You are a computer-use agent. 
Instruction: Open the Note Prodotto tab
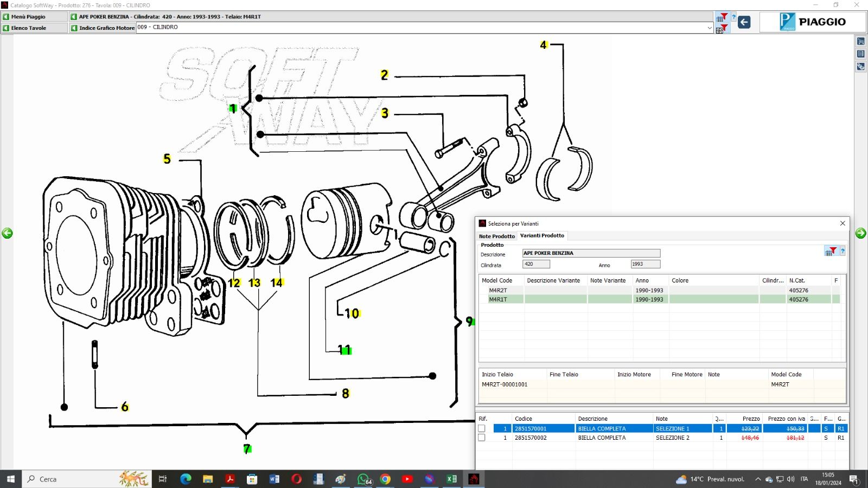click(496, 236)
